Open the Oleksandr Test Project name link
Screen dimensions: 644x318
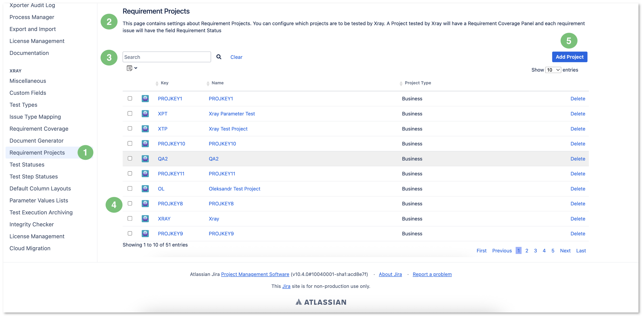click(234, 189)
